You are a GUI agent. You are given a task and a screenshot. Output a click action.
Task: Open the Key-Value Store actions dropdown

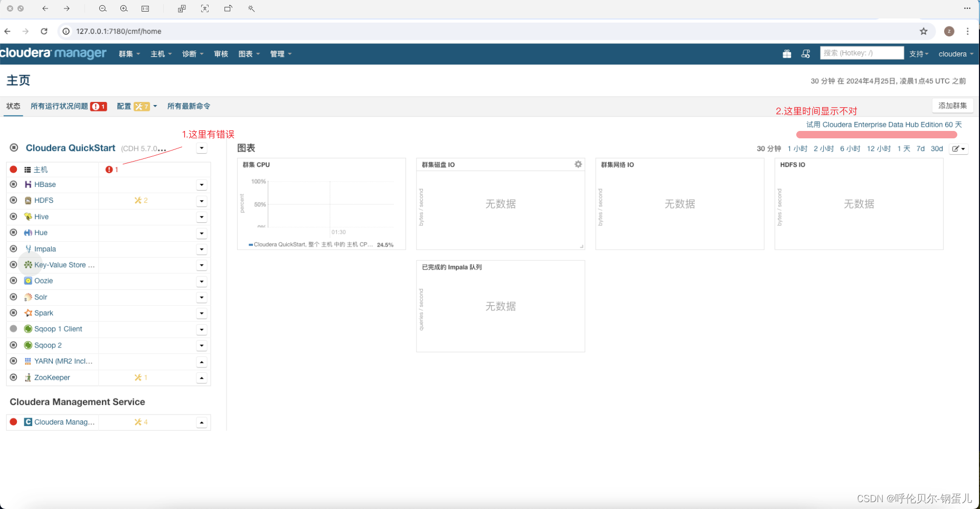[202, 266]
